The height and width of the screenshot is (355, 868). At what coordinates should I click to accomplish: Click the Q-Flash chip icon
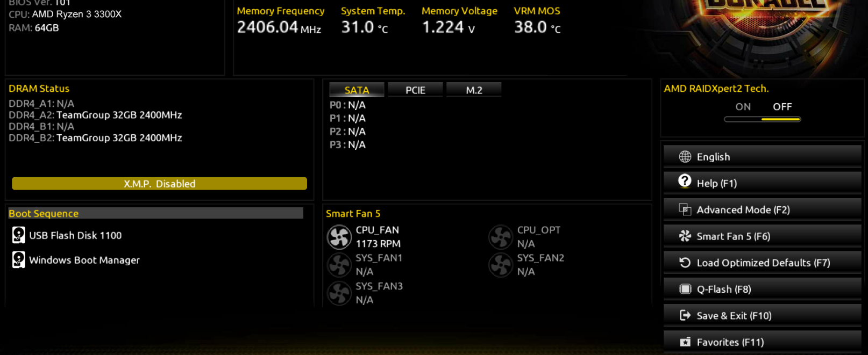[685, 289]
